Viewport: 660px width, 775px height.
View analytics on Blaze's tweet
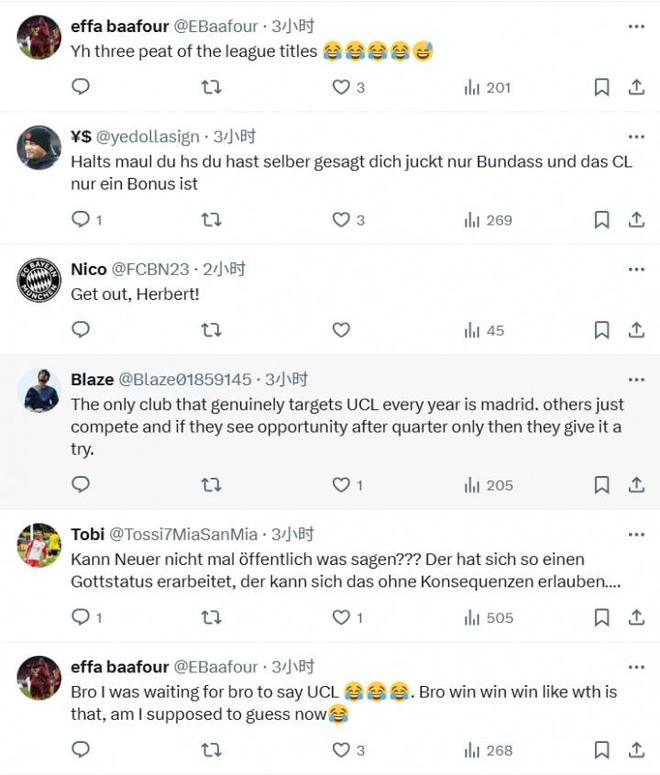click(488, 485)
